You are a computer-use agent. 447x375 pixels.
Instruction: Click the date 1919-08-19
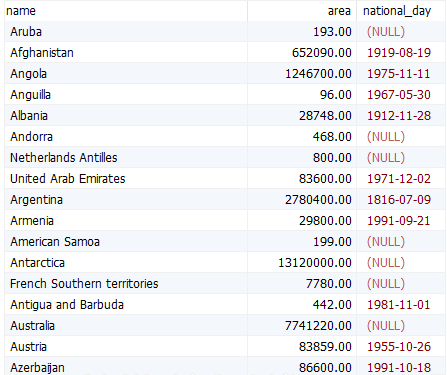point(399,53)
